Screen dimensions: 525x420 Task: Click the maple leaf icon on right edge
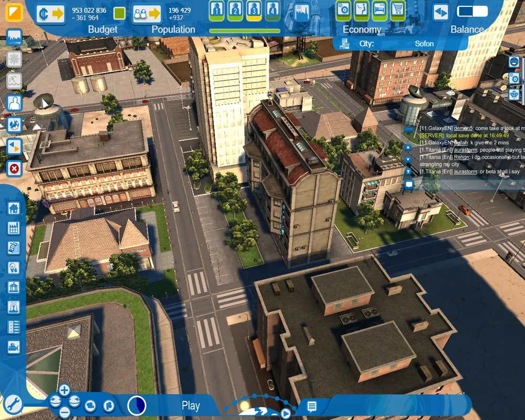pyautogui.click(x=514, y=95)
